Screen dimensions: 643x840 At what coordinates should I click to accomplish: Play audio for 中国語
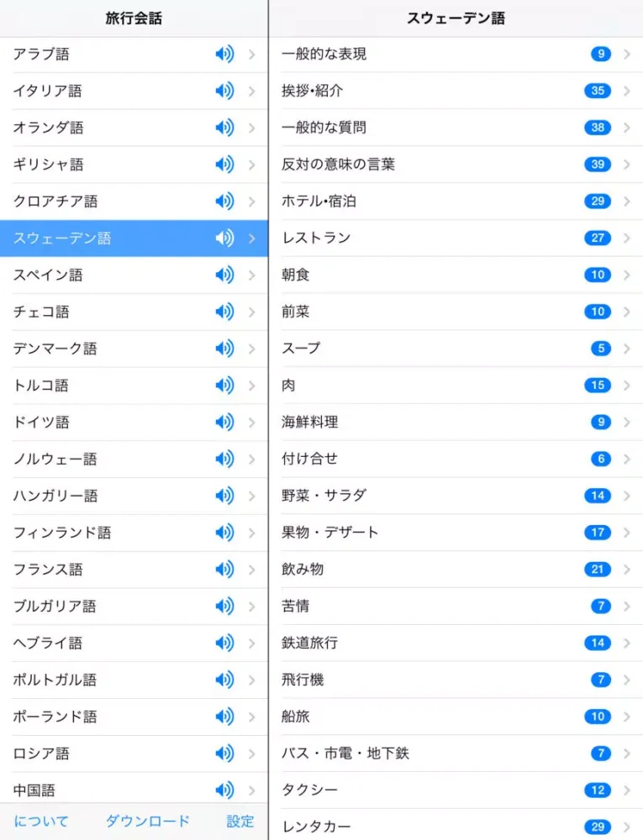coord(224,790)
